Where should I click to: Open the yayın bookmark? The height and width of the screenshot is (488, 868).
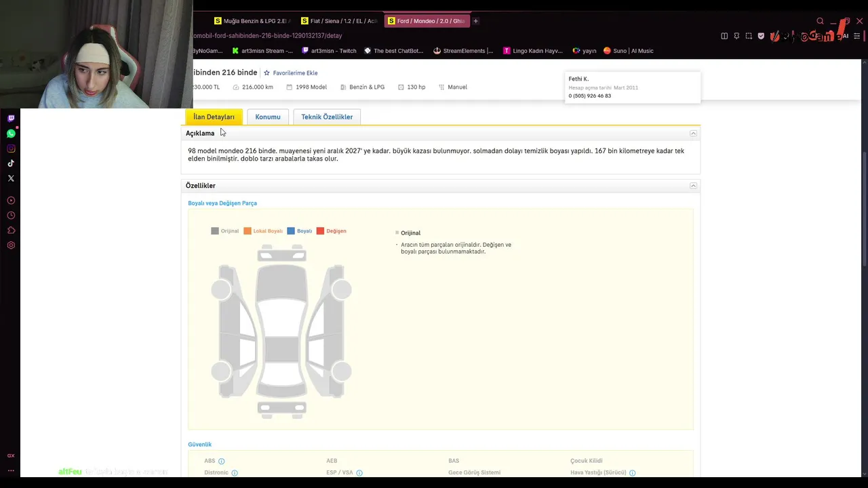585,51
